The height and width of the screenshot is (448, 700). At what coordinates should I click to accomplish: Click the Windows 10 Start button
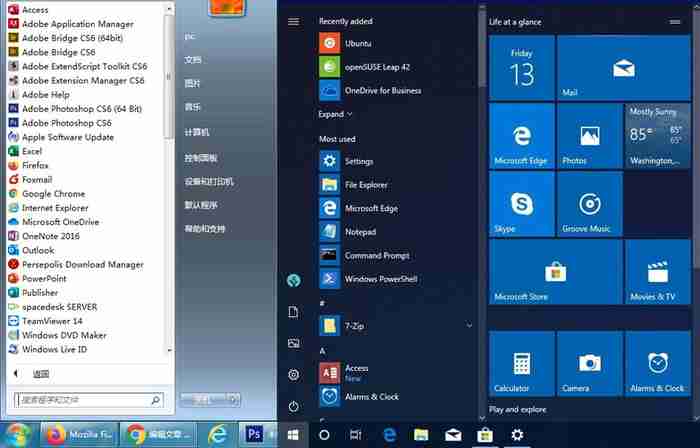point(293,435)
